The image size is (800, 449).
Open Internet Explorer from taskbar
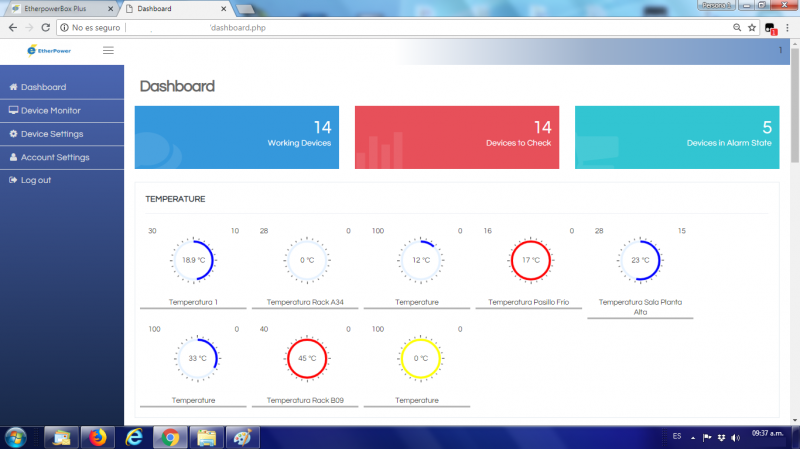(134, 437)
